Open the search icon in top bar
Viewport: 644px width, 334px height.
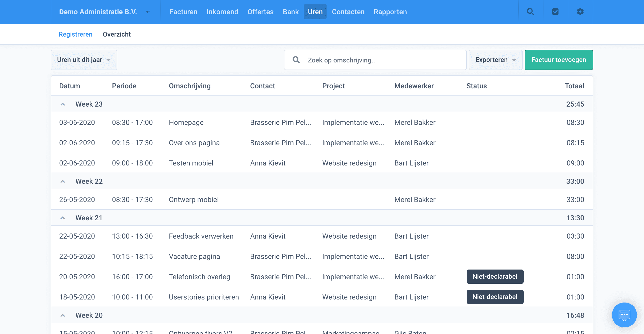coord(530,12)
